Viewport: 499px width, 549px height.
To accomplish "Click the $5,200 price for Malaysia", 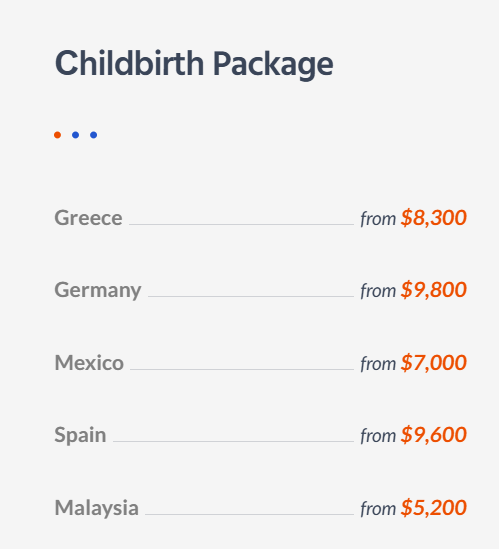I will [434, 508].
